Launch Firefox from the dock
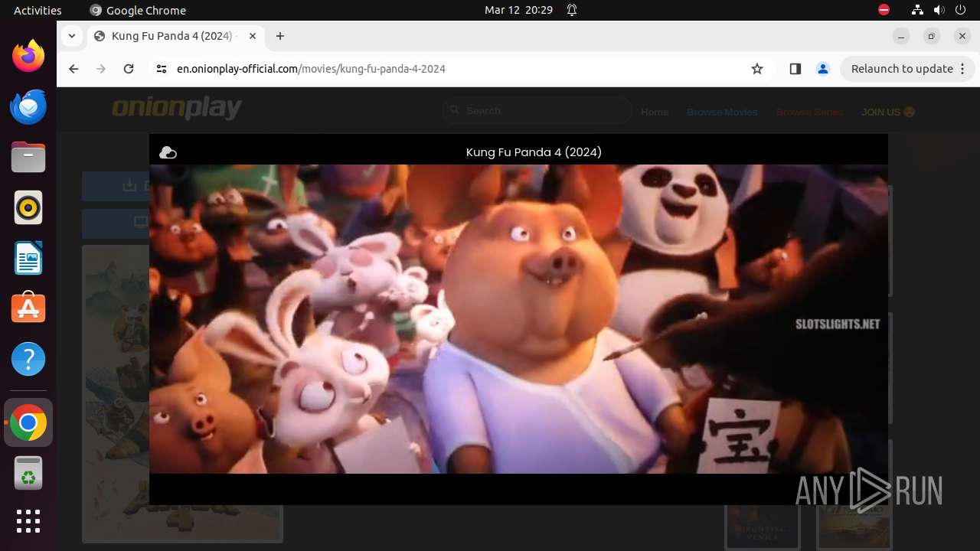This screenshot has height=551, width=980. click(x=28, y=56)
